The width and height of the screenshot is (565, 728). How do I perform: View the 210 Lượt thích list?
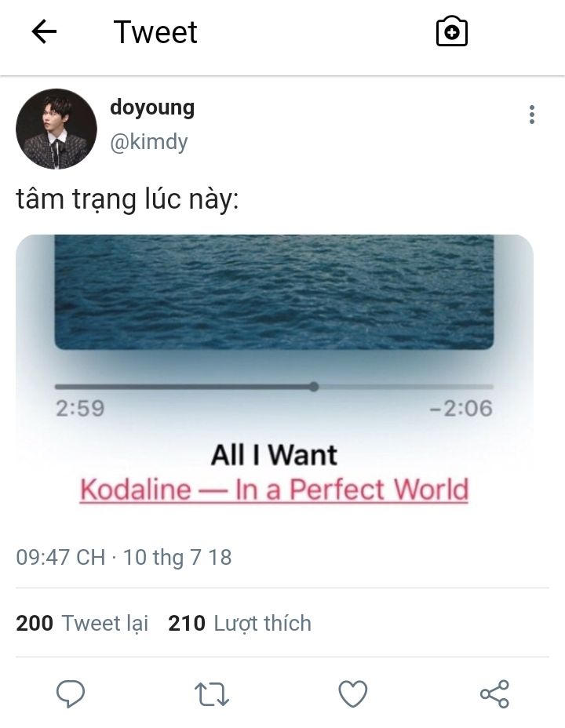click(239, 623)
